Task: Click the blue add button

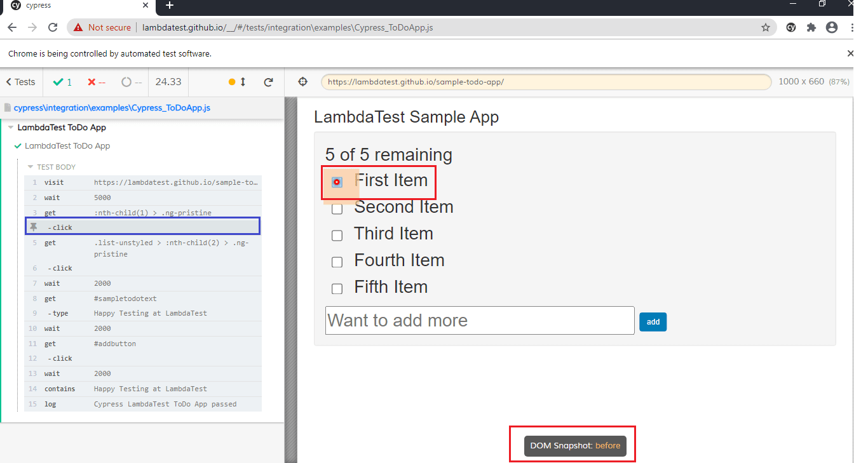Action: (653, 322)
